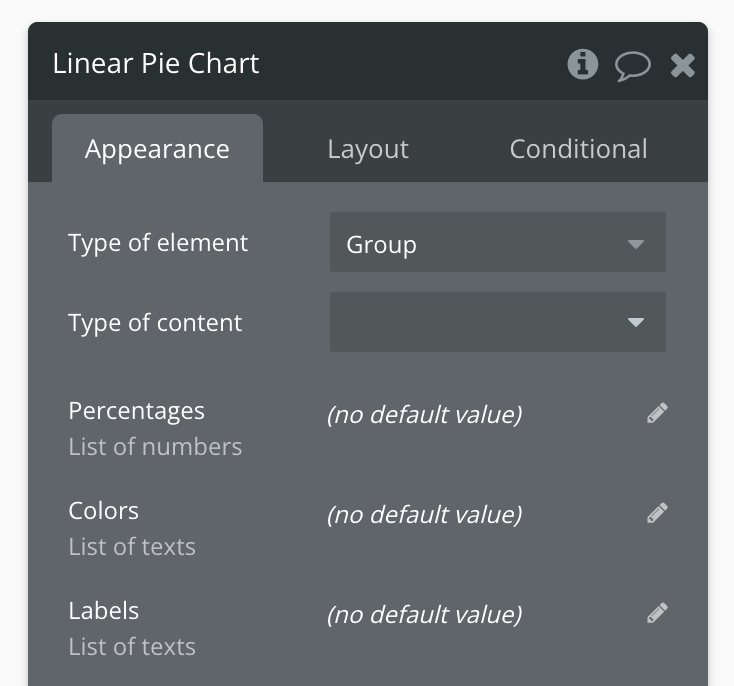Switch to the Appearance tab

click(x=157, y=149)
